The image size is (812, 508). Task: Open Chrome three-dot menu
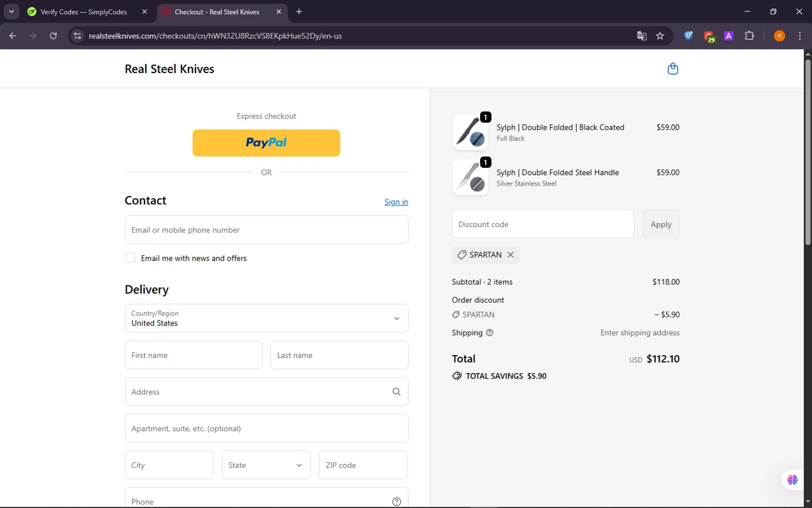coord(800,36)
